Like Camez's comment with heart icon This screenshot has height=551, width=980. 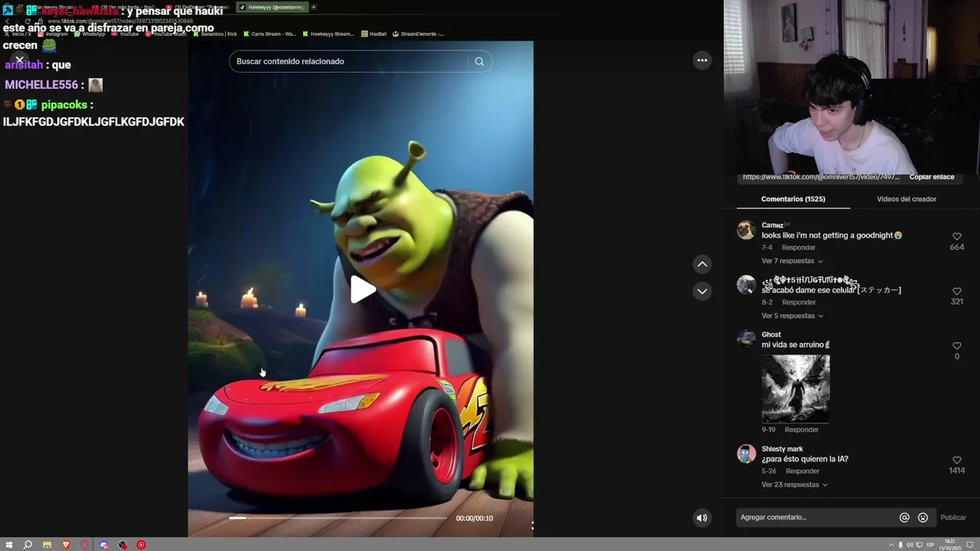[956, 236]
